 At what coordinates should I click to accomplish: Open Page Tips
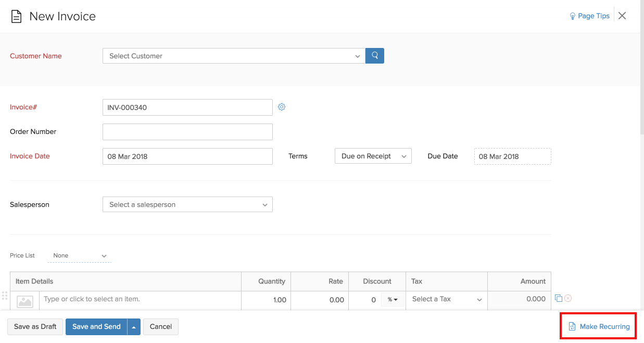589,16
